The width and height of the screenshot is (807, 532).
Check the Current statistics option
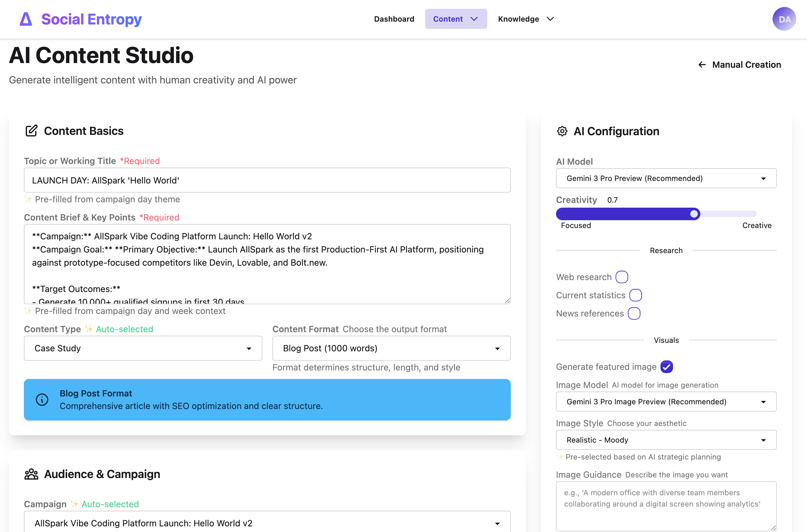(635, 295)
